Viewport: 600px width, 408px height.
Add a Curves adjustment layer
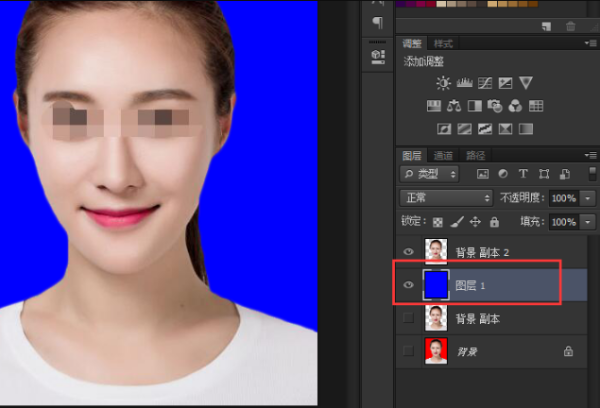485,83
